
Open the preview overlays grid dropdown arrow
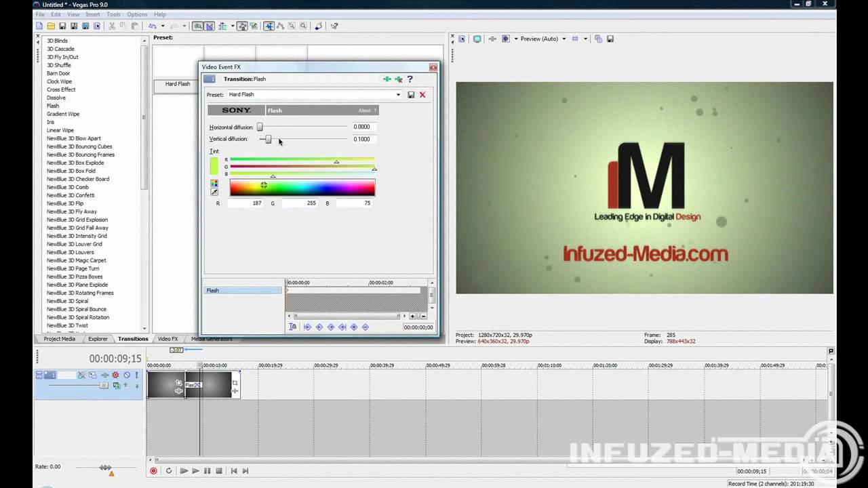(585, 39)
